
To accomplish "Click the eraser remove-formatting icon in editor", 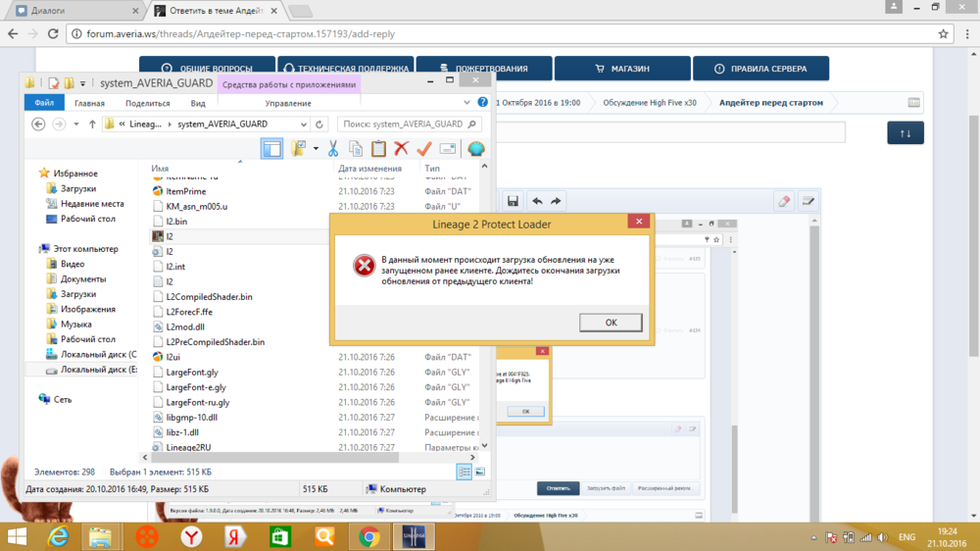I will pyautogui.click(x=783, y=201).
